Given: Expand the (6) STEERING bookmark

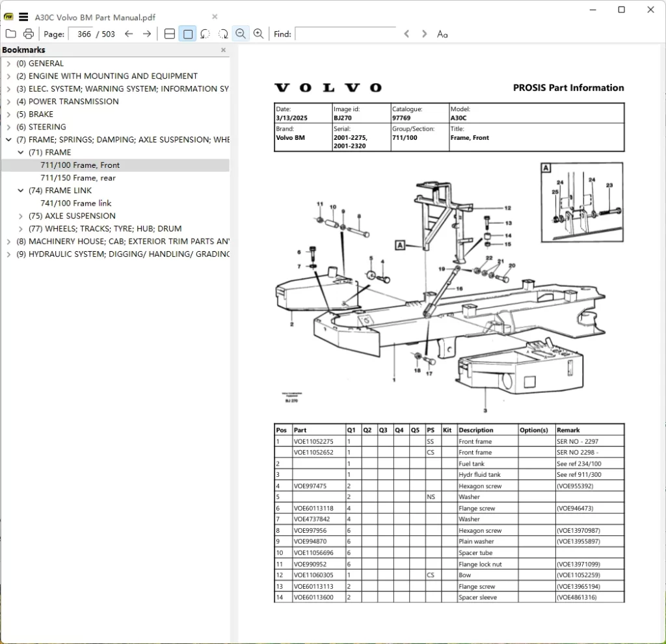Looking at the screenshot, I should coord(8,127).
